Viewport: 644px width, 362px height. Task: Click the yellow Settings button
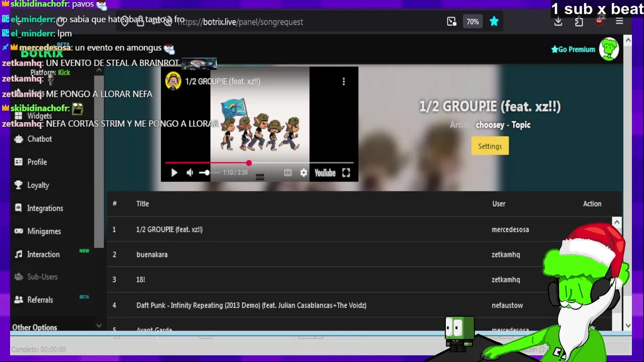coord(490,146)
